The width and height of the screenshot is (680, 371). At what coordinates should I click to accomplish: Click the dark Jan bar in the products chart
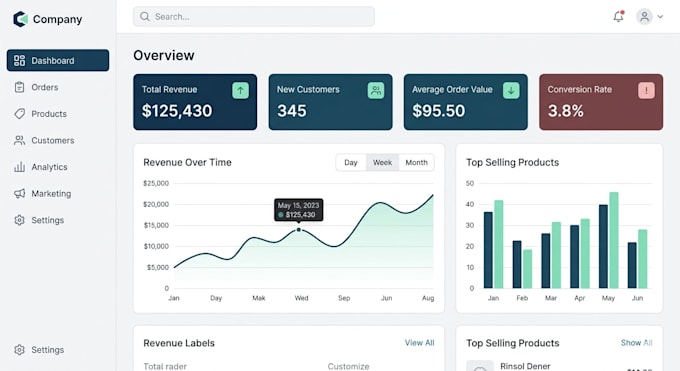pos(488,250)
